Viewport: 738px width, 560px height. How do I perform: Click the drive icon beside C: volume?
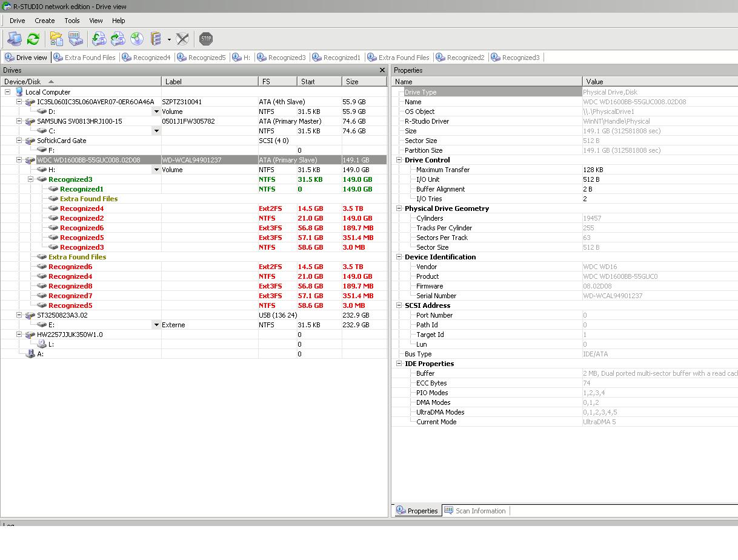click(x=42, y=131)
